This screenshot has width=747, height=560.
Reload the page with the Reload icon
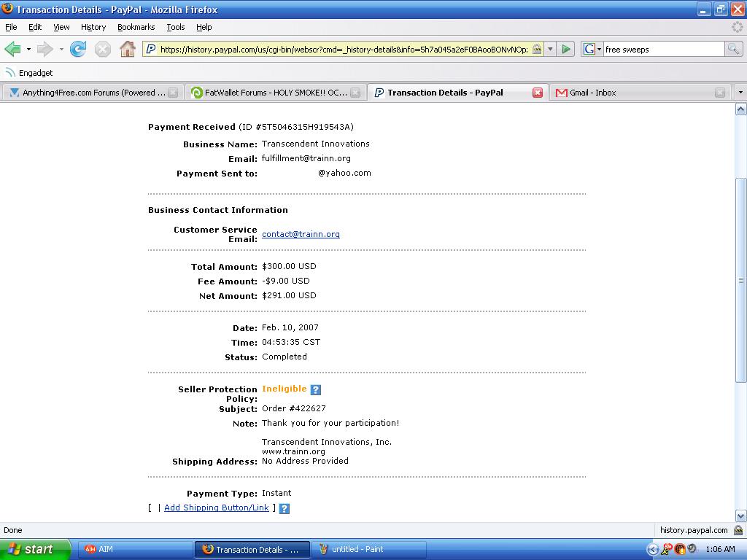coord(78,49)
